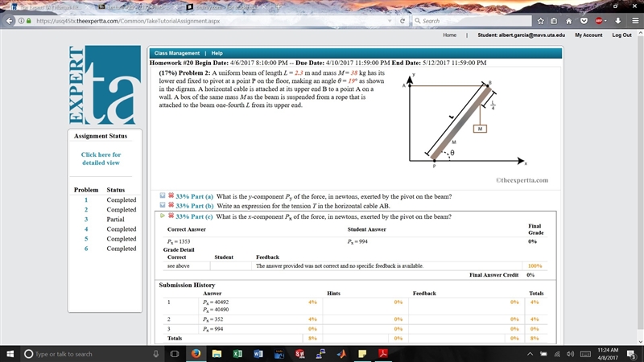Image resolution: width=644 pixels, height=362 pixels.
Task: Click the site information icon in address bar
Action: pos(22,21)
